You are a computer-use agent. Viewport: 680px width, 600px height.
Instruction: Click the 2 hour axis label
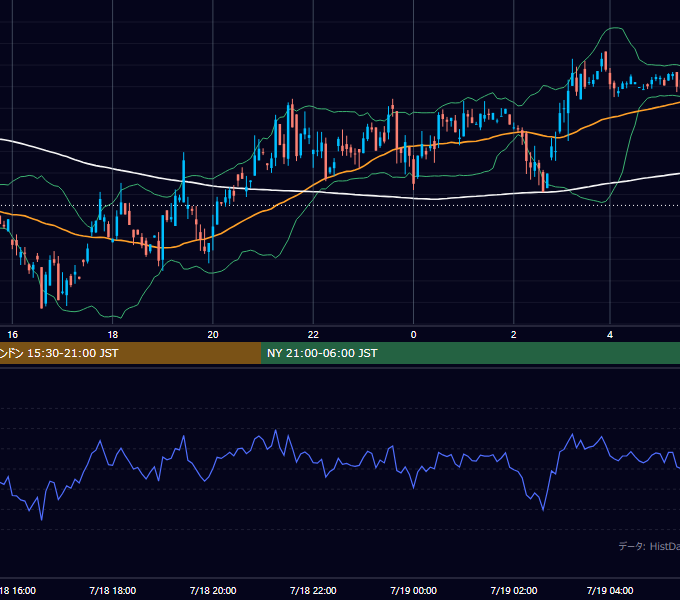[513, 335]
